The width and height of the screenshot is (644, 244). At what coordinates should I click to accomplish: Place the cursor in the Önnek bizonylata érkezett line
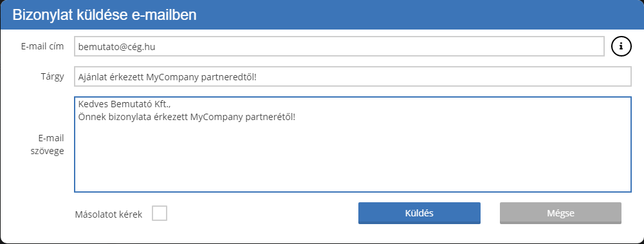[187, 117]
